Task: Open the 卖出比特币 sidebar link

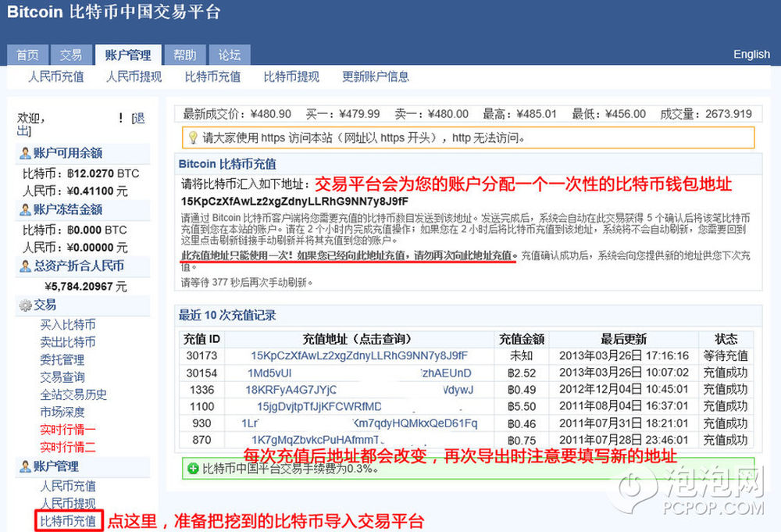Action: (68, 342)
